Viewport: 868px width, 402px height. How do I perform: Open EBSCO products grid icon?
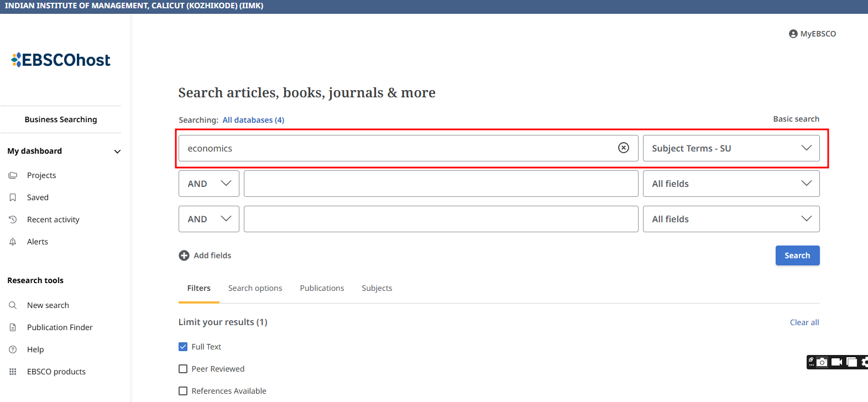coord(13,372)
